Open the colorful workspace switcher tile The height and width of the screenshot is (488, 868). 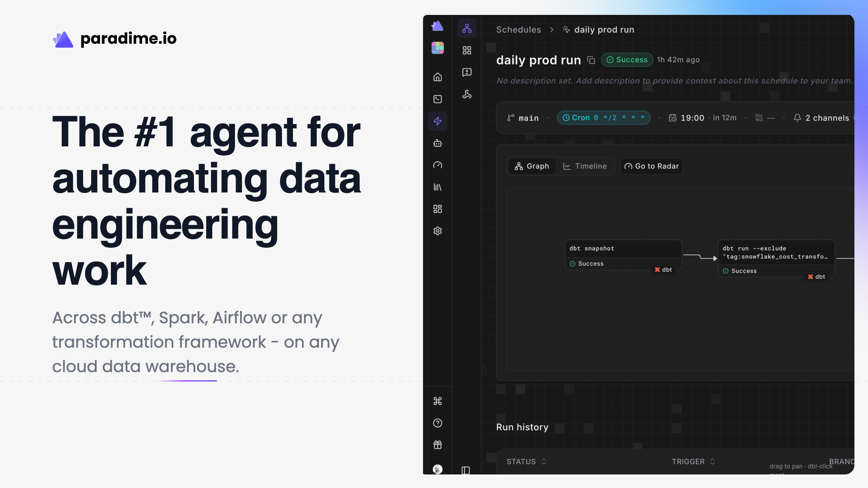(437, 48)
